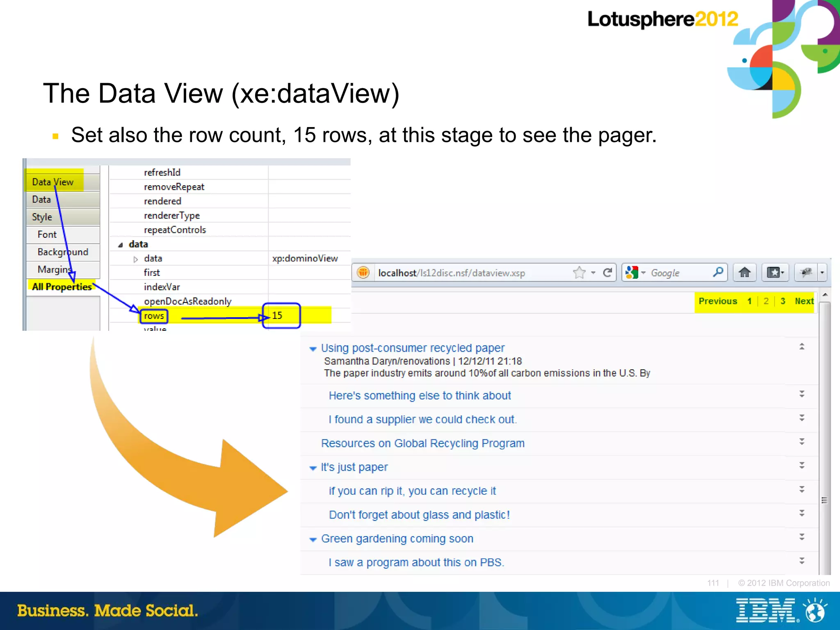Click the bookmark star icon in address bar
840x630 pixels.
pyautogui.click(x=579, y=273)
